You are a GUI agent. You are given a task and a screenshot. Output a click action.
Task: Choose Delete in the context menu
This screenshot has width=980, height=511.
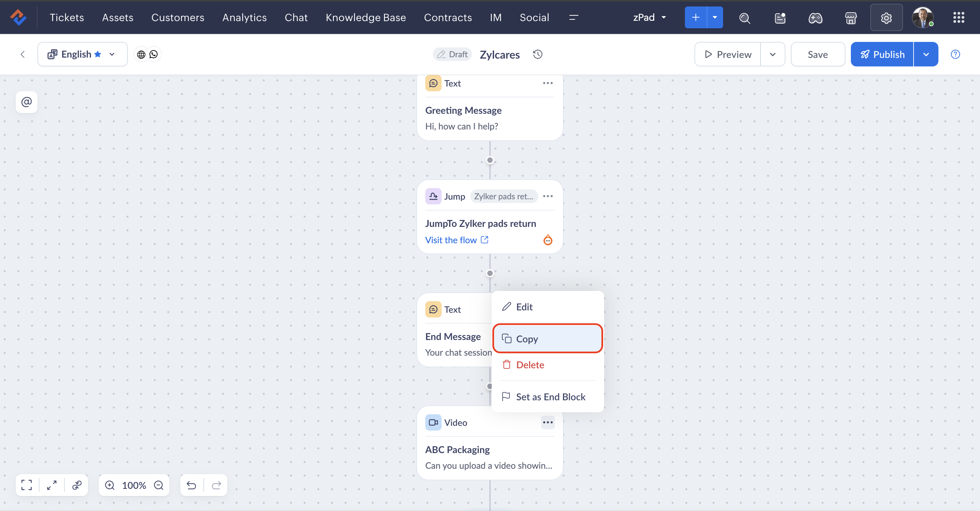[530, 365]
